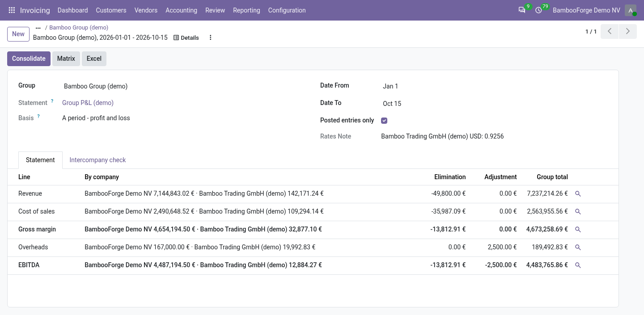Open the Details button
Screen dimensions: 644x315
pyautogui.click(x=186, y=38)
